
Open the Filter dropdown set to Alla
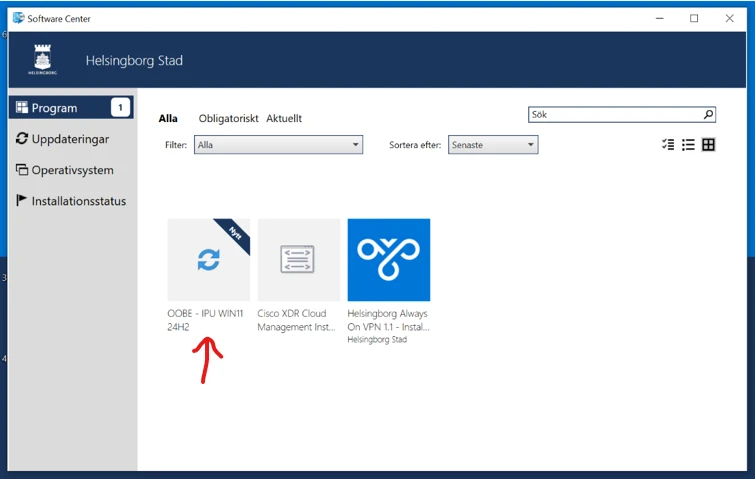tap(278, 145)
